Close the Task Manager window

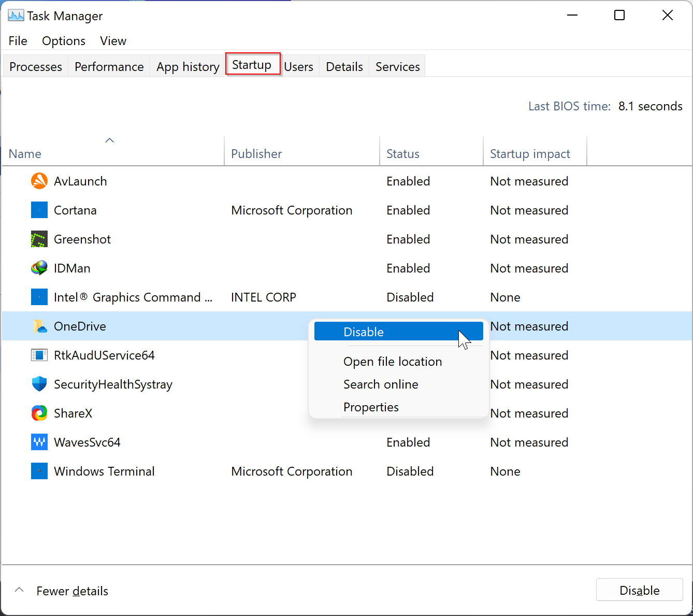[668, 16]
